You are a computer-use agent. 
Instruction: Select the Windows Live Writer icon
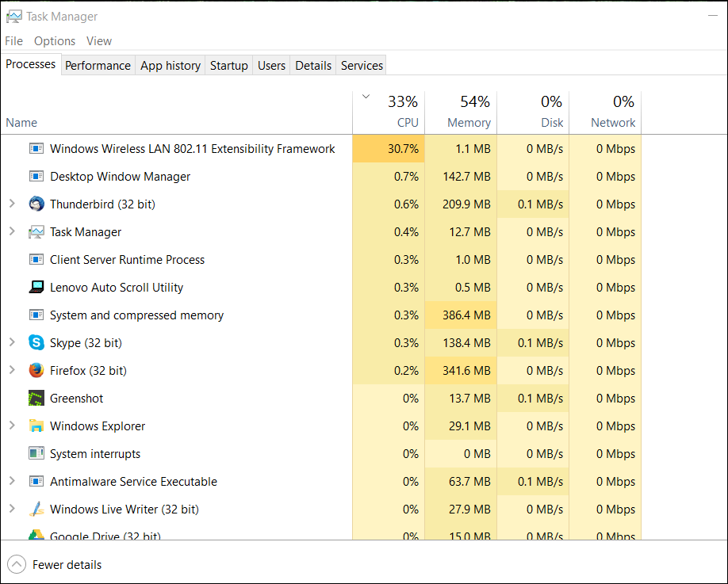click(x=36, y=509)
